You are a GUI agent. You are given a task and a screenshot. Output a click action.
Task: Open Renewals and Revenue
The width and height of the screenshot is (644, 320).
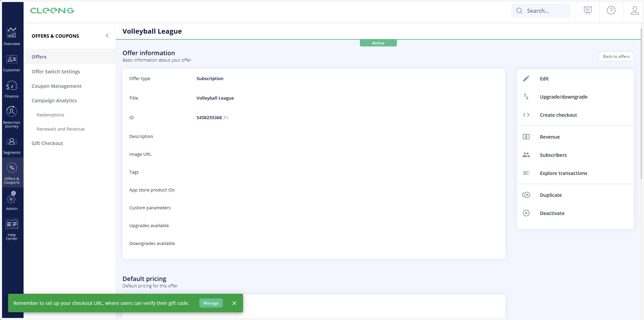[x=61, y=129]
